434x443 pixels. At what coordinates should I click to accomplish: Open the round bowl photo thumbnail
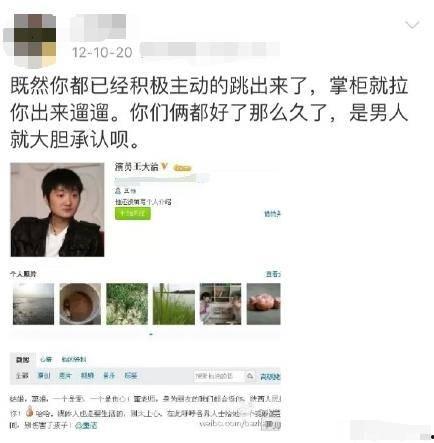pyautogui.click(x=80, y=304)
